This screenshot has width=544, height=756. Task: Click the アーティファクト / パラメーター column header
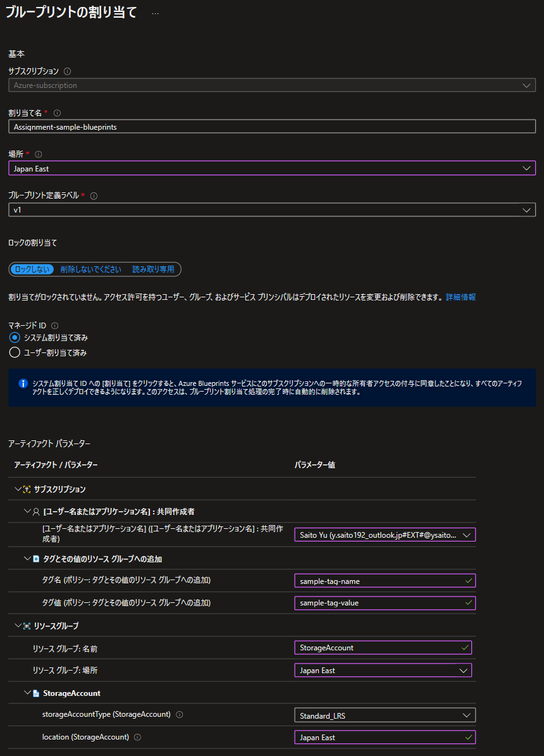[56, 465]
